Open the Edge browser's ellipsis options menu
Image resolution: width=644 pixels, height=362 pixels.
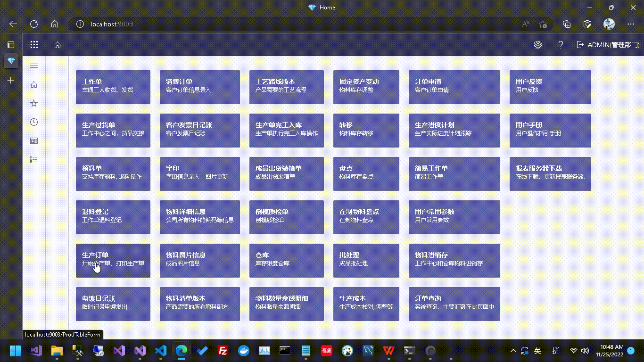[630, 24]
